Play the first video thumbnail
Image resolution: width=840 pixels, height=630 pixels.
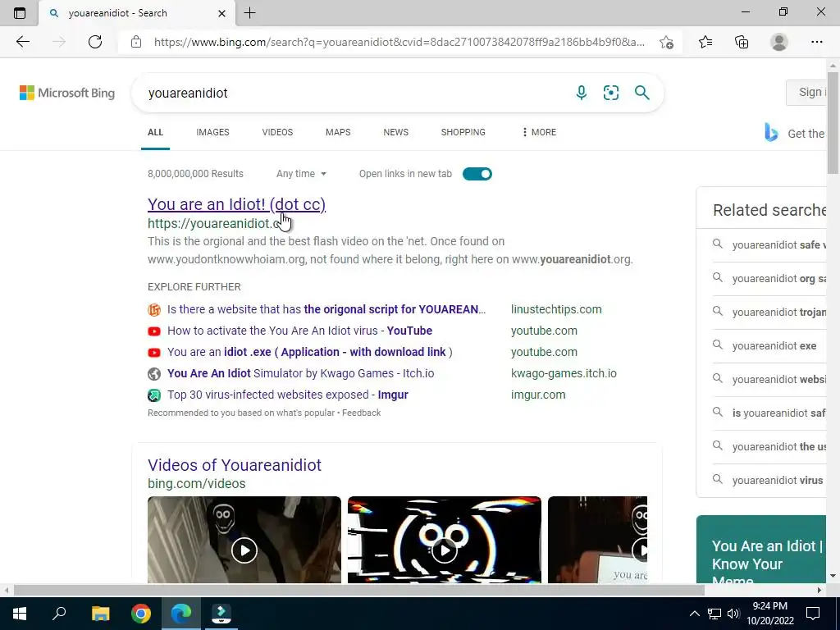(244, 540)
